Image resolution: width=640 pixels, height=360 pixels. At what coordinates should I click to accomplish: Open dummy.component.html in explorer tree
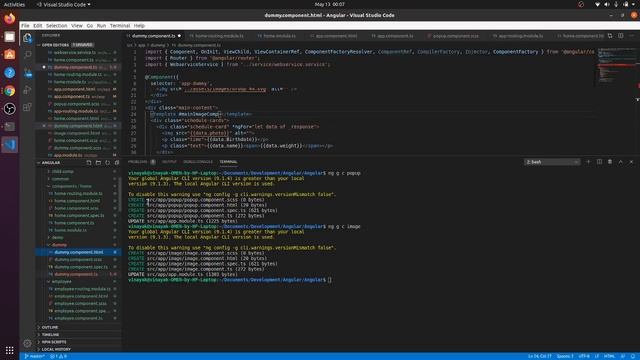coord(78,252)
